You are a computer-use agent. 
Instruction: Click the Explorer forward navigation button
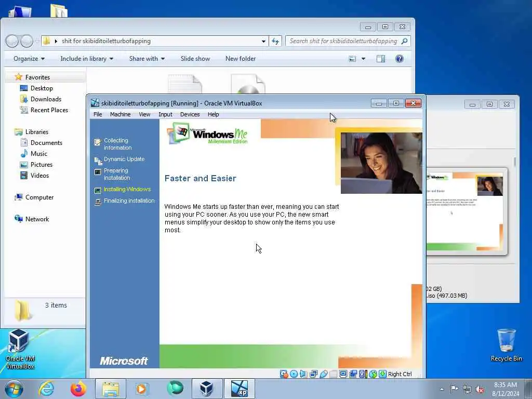[x=27, y=41]
